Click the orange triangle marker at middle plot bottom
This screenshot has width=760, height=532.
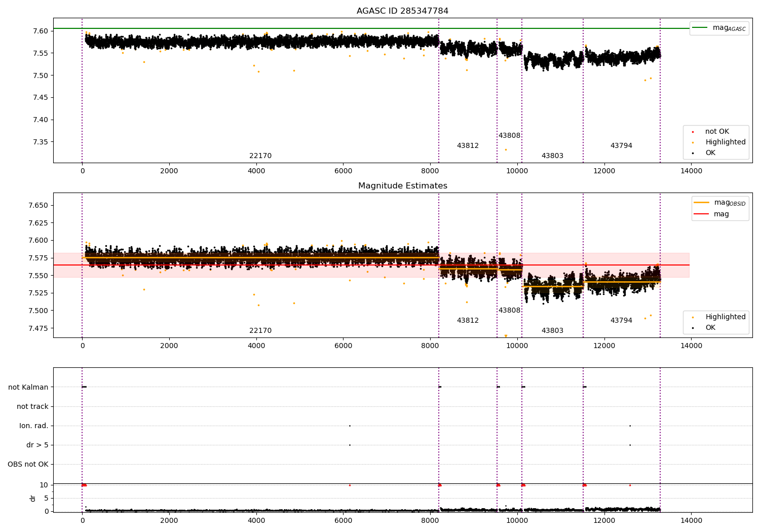pos(506,336)
